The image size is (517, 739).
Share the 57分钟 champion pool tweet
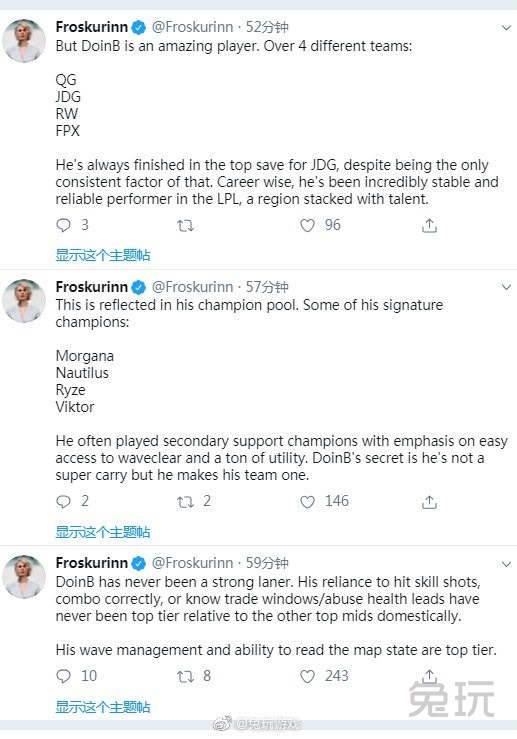coord(429,502)
